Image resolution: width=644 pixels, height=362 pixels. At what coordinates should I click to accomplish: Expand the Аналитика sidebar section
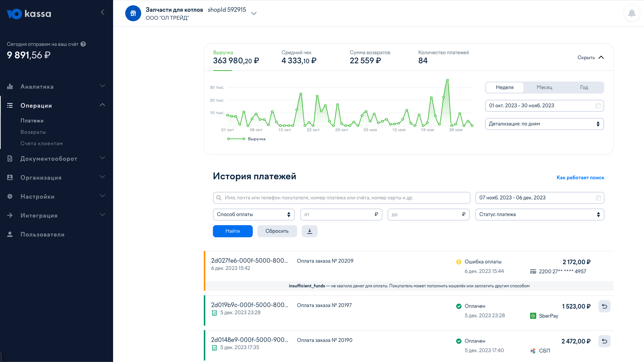coord(56,87)
